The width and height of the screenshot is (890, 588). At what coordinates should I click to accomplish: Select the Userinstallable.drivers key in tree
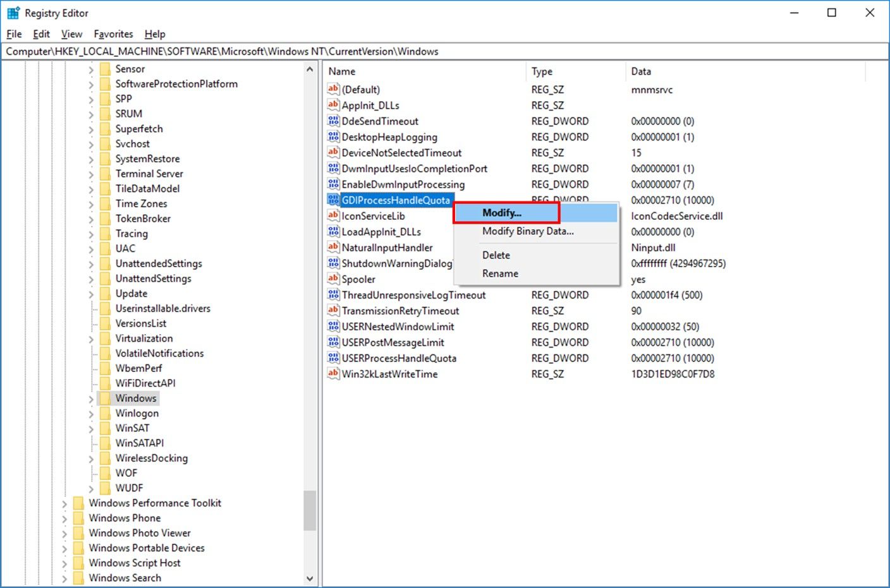tap(163, 309)
